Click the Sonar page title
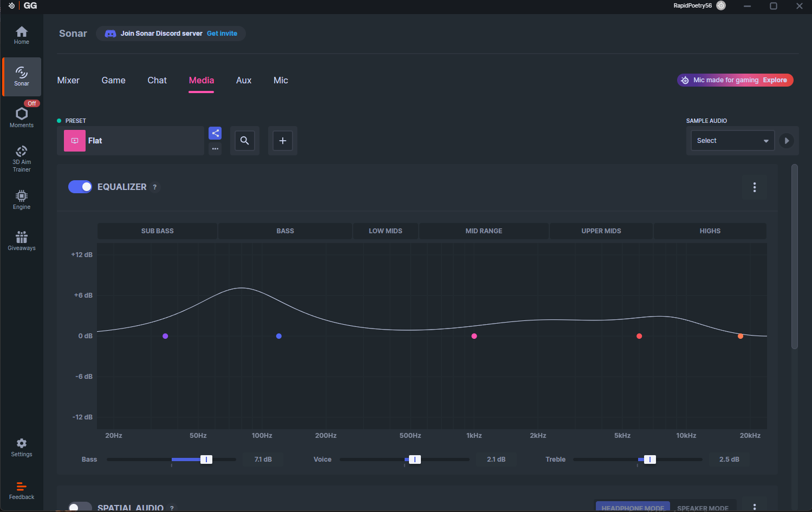812x512 pixels. (x=73, y=34)
